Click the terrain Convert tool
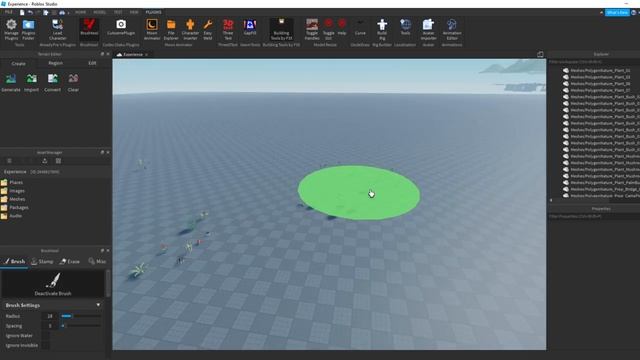 tap(52, 83)
